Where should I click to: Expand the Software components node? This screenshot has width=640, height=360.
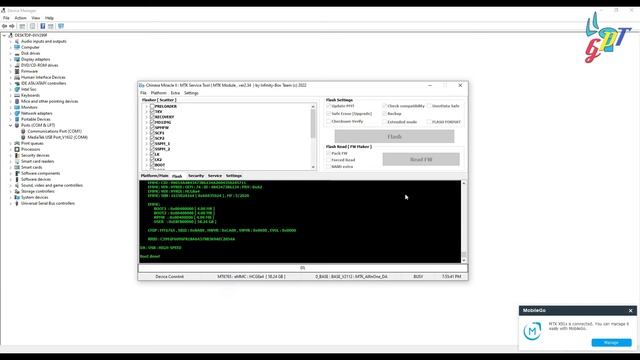tap(11, 173)
